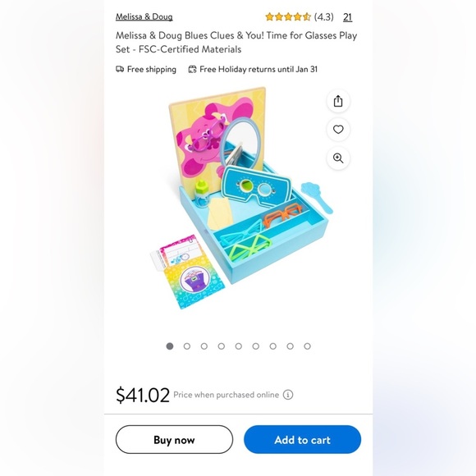Open image zoom with magnifier icon
Image resolution: width=476 pixels, height=476 pixels.
pos(338,158)
